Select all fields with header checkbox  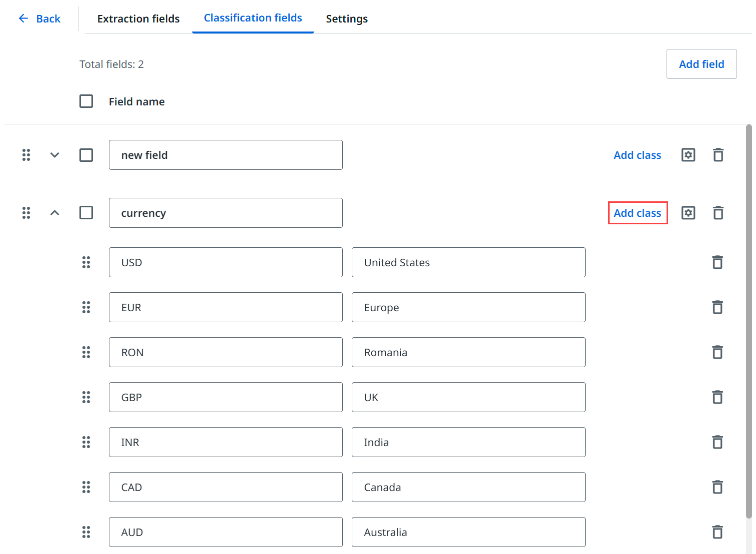point(86,101)
